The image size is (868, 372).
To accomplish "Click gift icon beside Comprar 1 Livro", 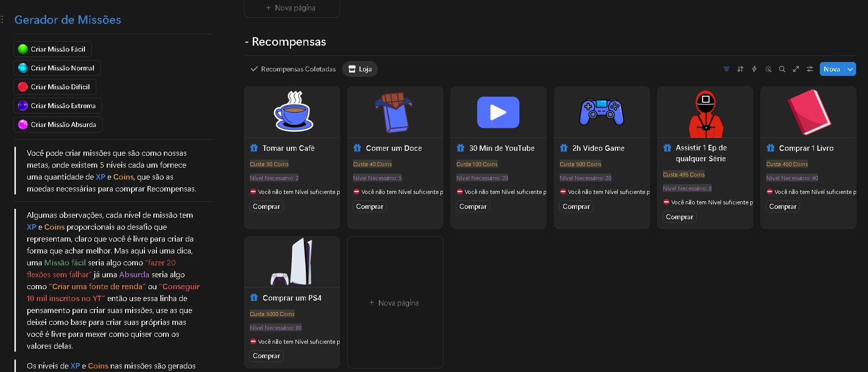I will point(771,148).
